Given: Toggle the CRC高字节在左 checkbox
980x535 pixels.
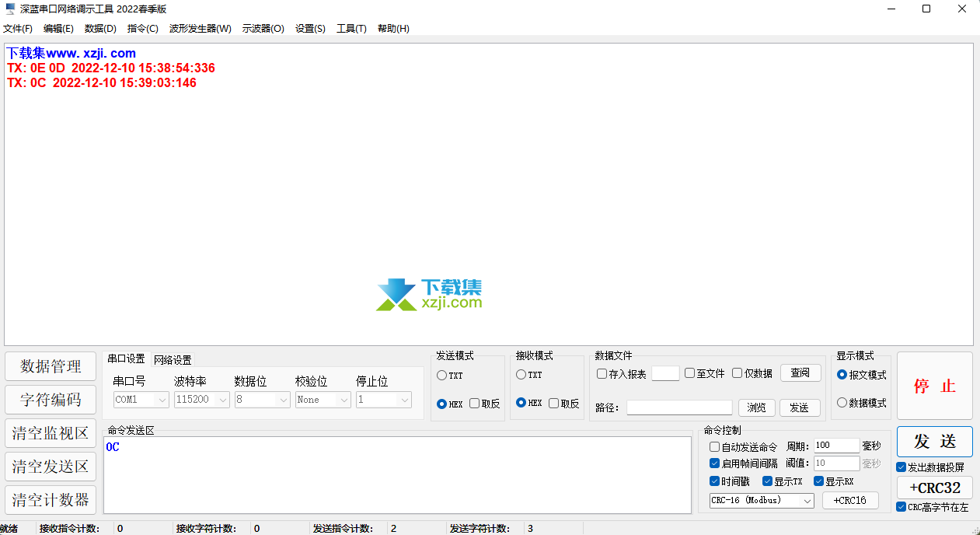Looking at the screenshot, I should pyautogui.click(x=933, y=507).
